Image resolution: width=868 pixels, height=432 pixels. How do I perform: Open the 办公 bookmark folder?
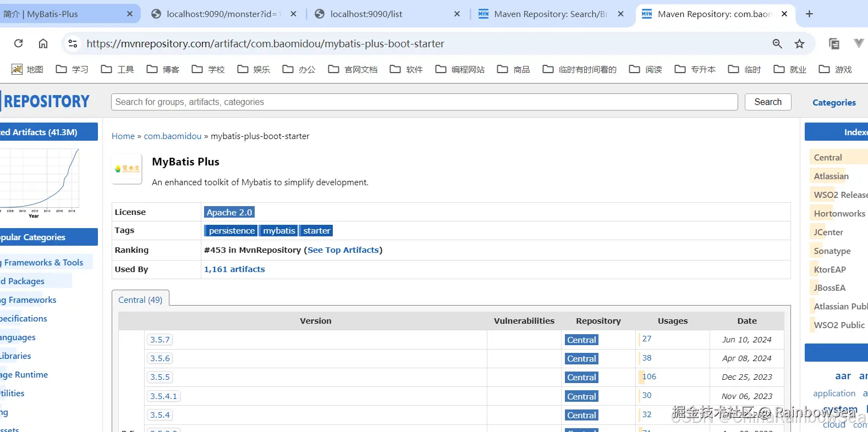pos(299,69)
